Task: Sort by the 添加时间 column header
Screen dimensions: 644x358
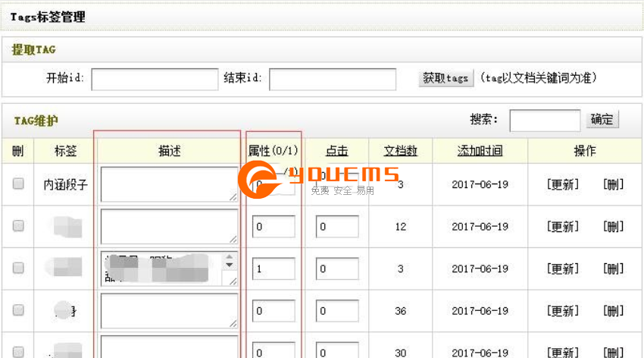Action: click(x=480, y=151)
